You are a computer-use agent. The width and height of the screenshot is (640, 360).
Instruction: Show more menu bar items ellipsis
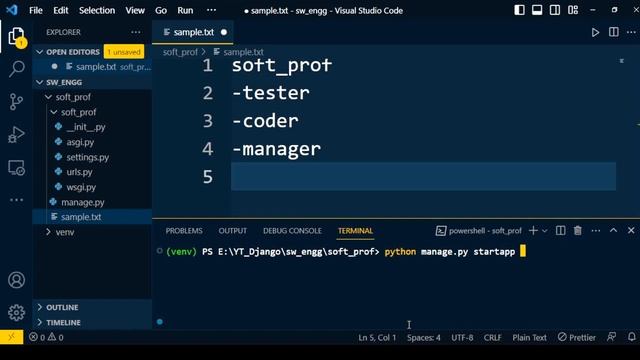coord(211,10)
